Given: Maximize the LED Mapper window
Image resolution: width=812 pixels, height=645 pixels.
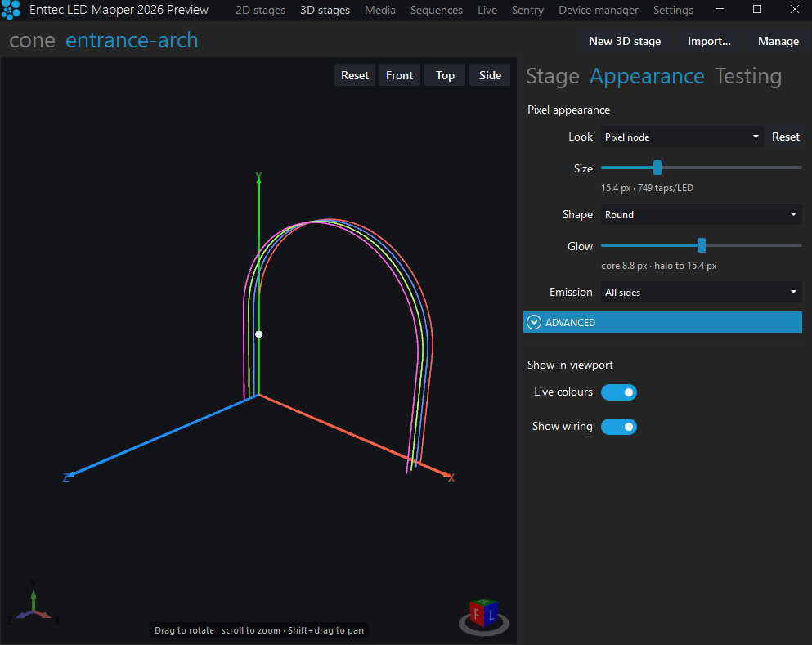Looking at the screenshot, I should [x=757, y=9].
